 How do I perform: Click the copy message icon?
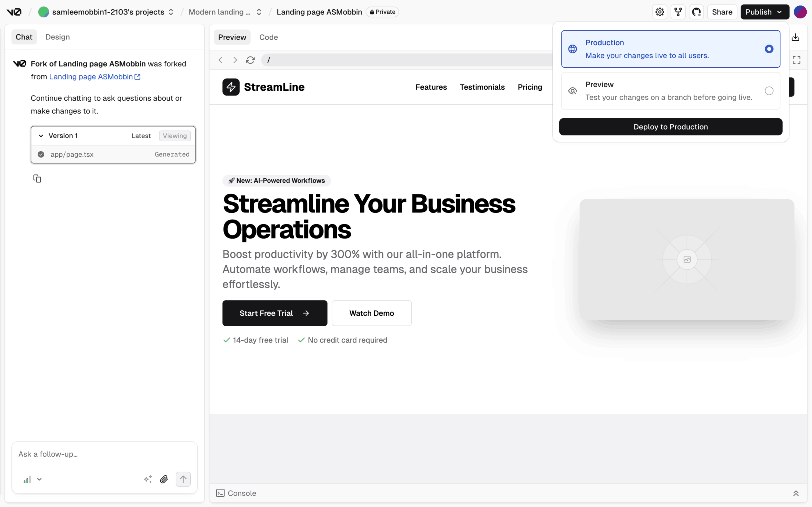37,178
